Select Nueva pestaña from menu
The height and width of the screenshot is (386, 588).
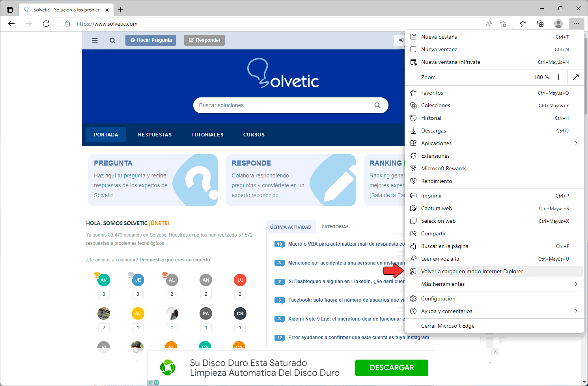[494, 37]
